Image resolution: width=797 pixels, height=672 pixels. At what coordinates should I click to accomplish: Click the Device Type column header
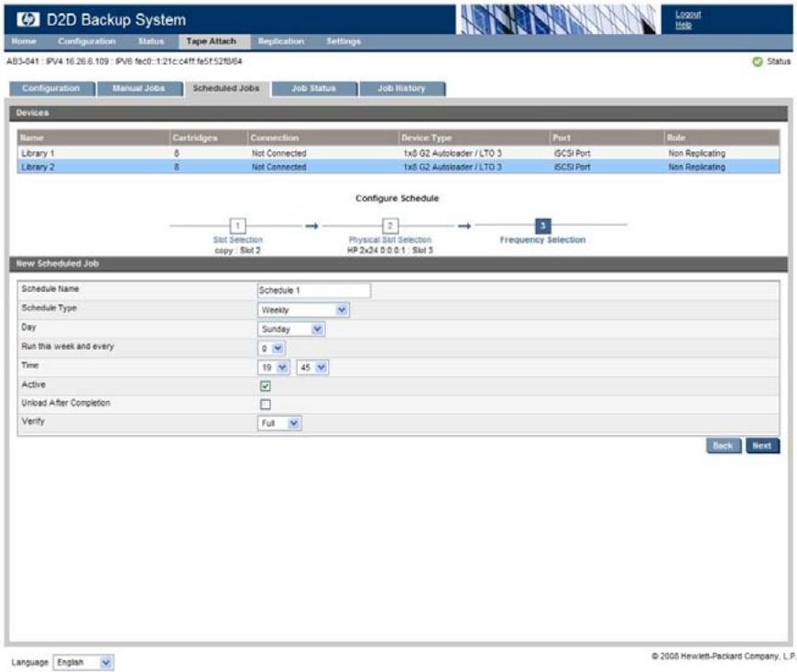(475, 137)
